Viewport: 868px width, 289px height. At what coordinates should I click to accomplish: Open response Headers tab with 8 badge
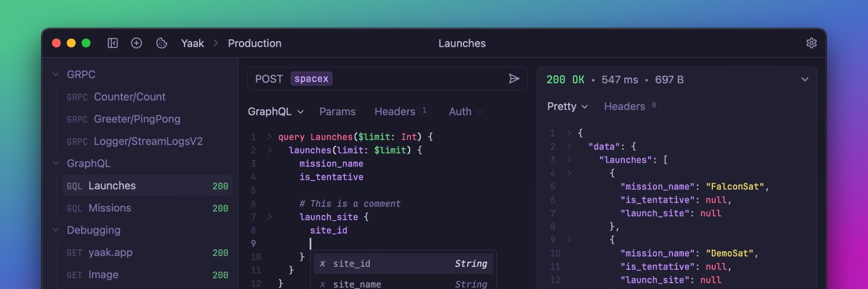pos(631,106)
